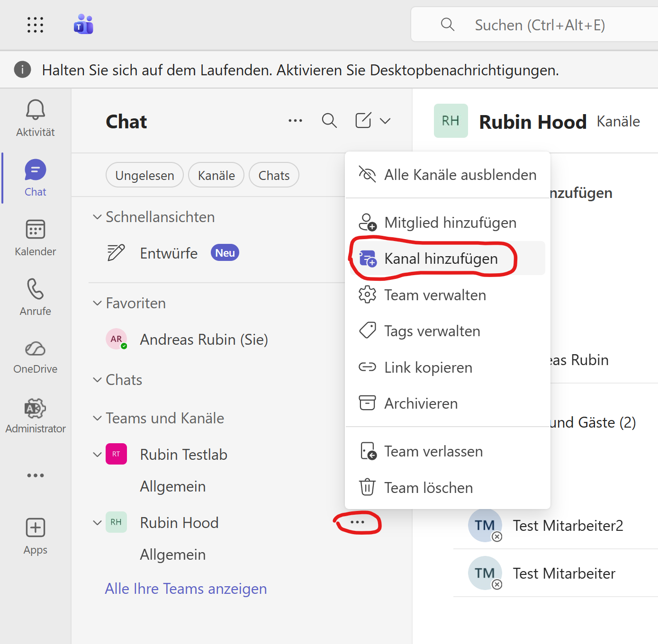Click the Suchen search field
This screenshot has width=658, height=644.
click(540, 25)
